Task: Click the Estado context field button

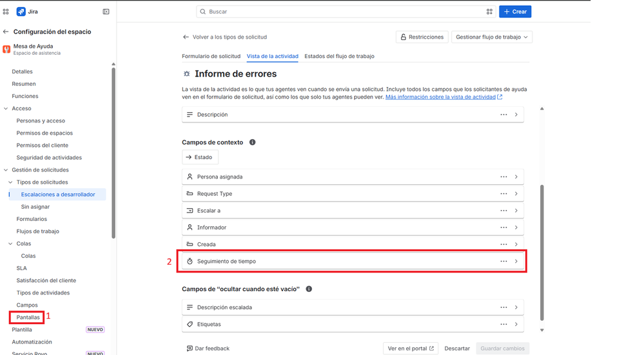Action: [x=200, y=157]
